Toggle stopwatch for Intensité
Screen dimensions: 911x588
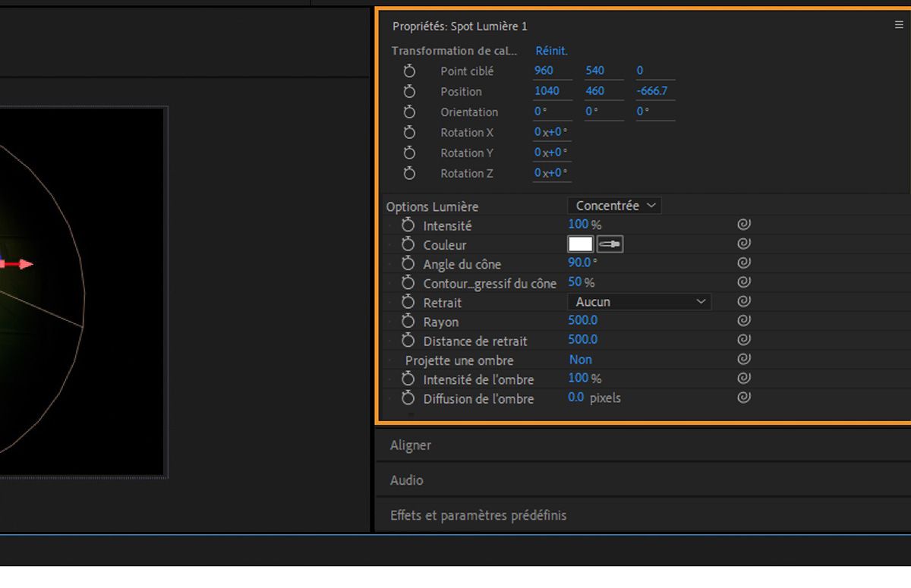tap(408, 225)
